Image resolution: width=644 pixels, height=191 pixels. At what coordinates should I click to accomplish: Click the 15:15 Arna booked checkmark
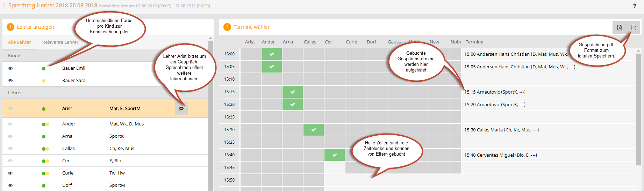(293, 92)
